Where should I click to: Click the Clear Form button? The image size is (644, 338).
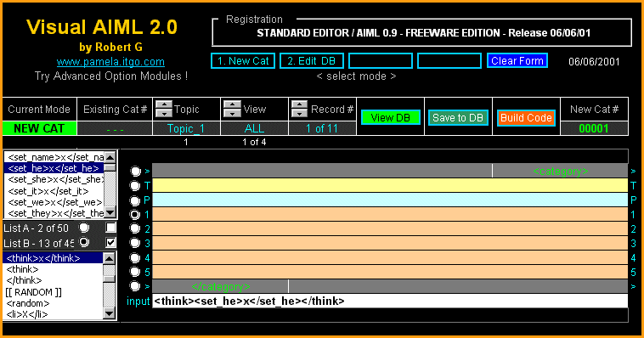pos(517,61)
